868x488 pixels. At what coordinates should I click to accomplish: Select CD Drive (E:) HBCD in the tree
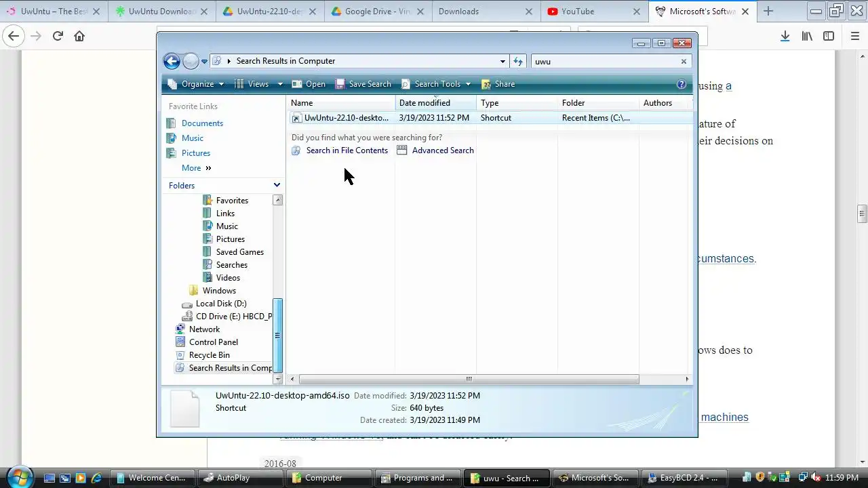coord(227,317)
